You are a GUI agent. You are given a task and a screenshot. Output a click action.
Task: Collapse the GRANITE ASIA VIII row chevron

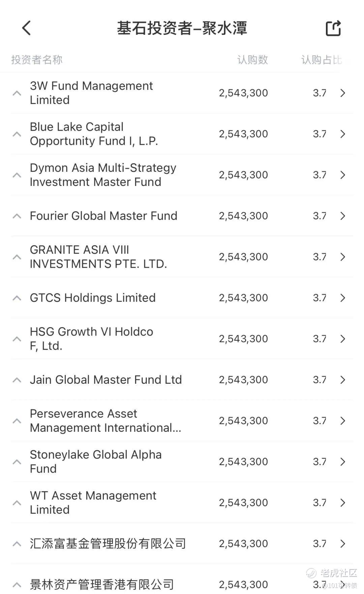coord(17,257)
